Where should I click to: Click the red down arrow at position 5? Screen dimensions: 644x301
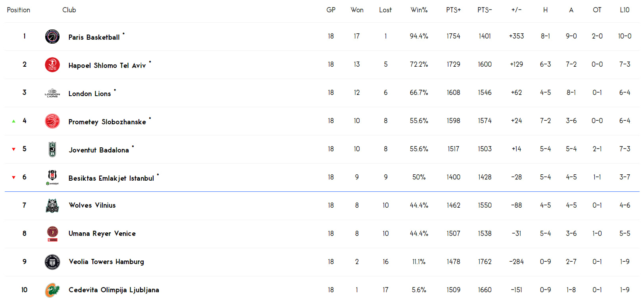point(13,149)
